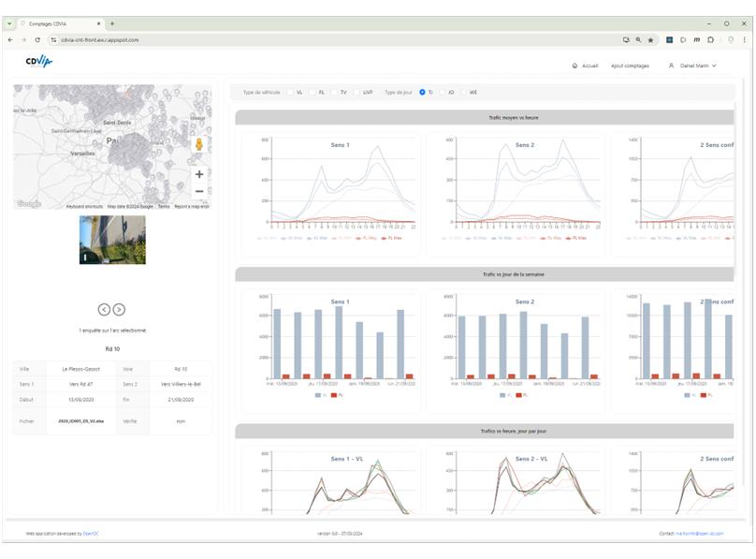Click Report a map error link
This screenshot has width=756, height=559.
192,206
